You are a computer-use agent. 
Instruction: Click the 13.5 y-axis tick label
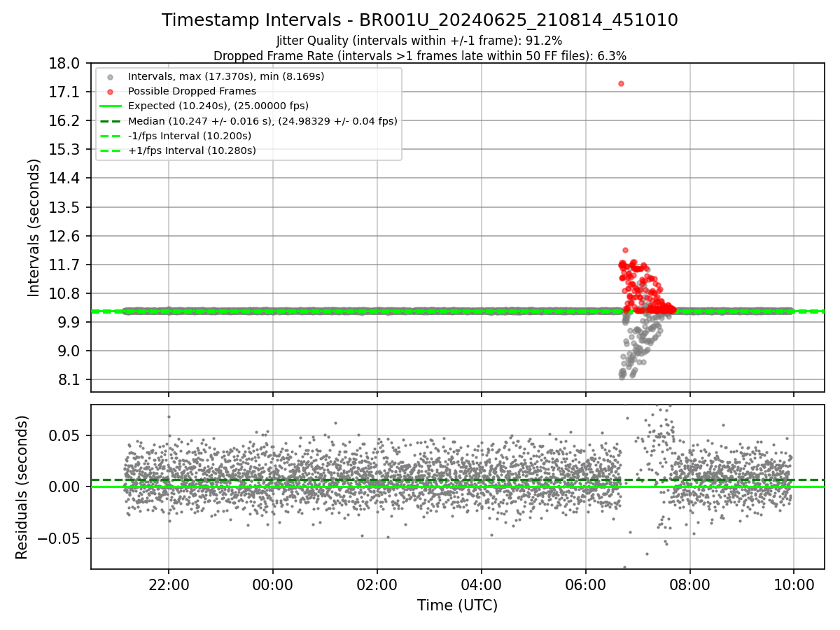[x=66, y=207]
